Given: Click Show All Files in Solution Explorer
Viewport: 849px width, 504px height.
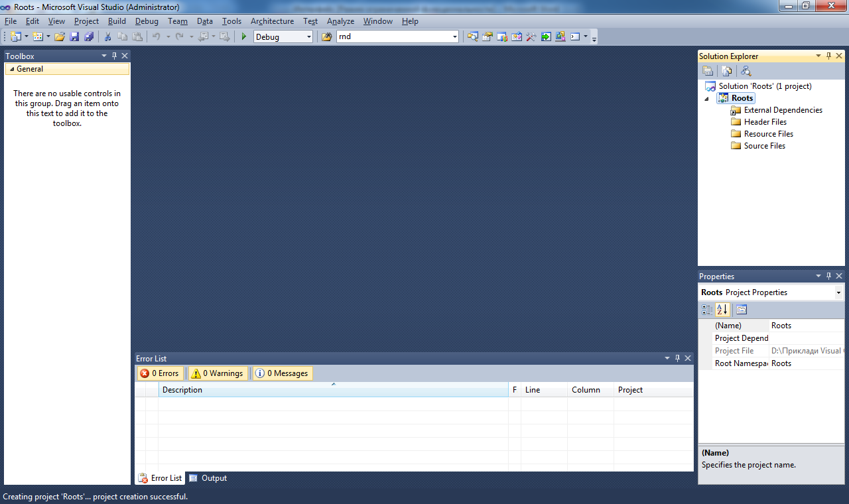Looking at the screenshot, I should pyautogui.click(x=727, y=71).
